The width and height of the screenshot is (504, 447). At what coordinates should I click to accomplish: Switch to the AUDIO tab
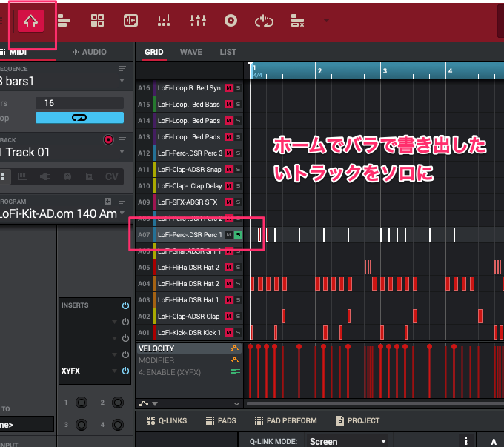(90, 52)
